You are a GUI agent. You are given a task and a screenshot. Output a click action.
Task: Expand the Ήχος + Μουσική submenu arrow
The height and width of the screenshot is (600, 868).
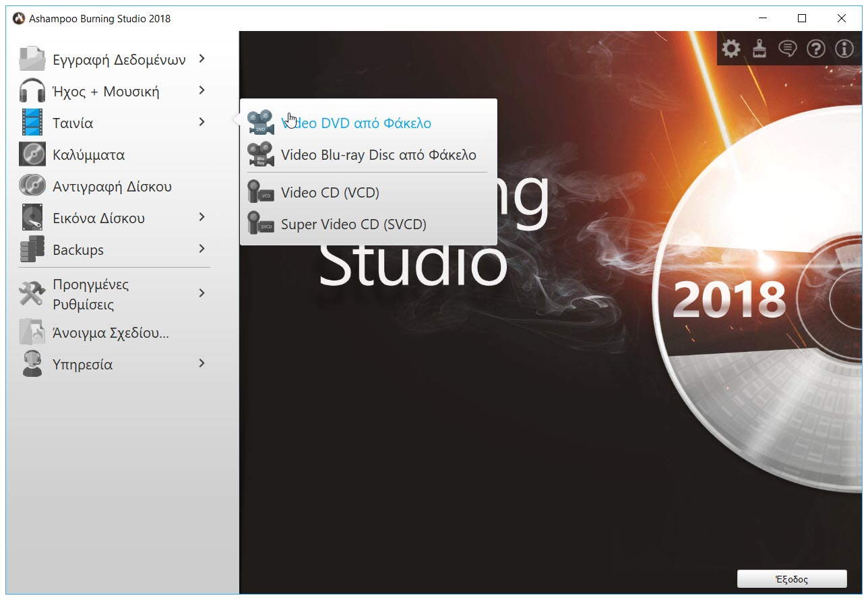pyautogui.click(x=201, y=90)
